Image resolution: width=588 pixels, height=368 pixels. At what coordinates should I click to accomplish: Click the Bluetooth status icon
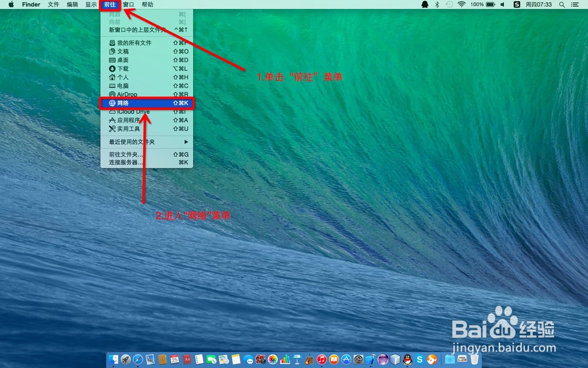click(437, 5)
